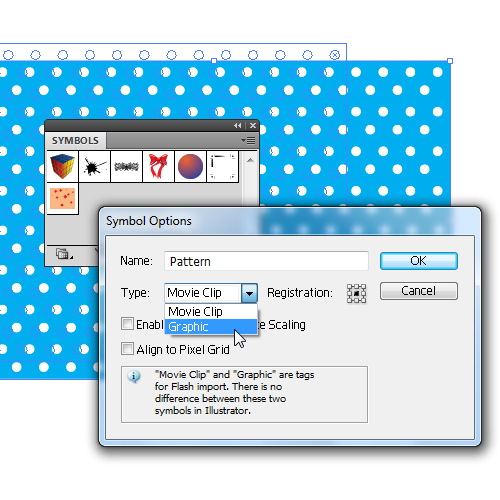The image size is (500, 500).
Task: Close the Symbols panel
Action: [253, 126]
